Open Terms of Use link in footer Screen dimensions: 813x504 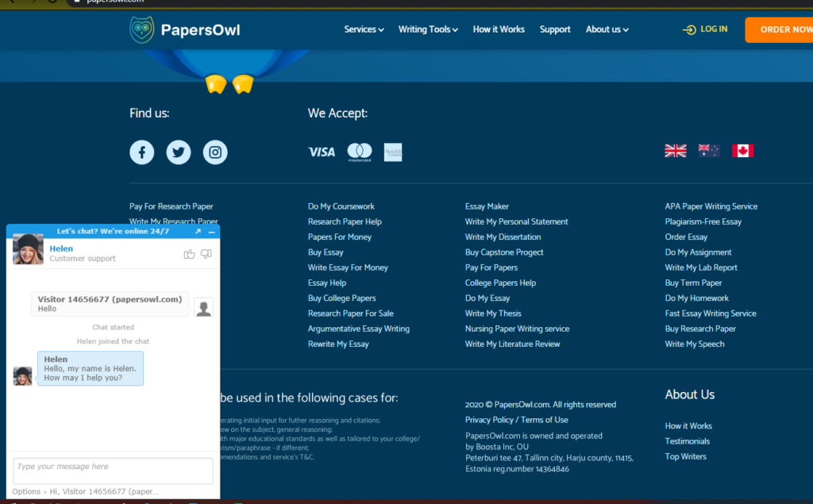pyautogui.click(x=545, y=420)
